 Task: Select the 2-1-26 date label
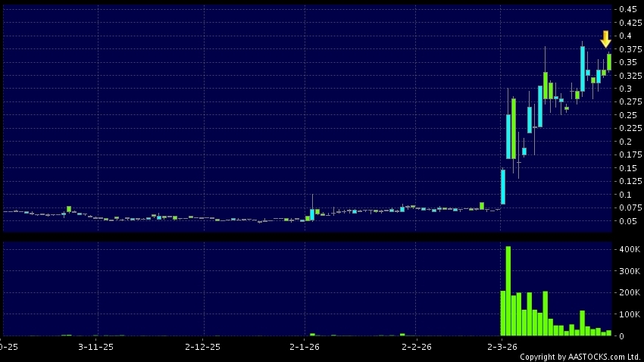[x=305, y=346]
